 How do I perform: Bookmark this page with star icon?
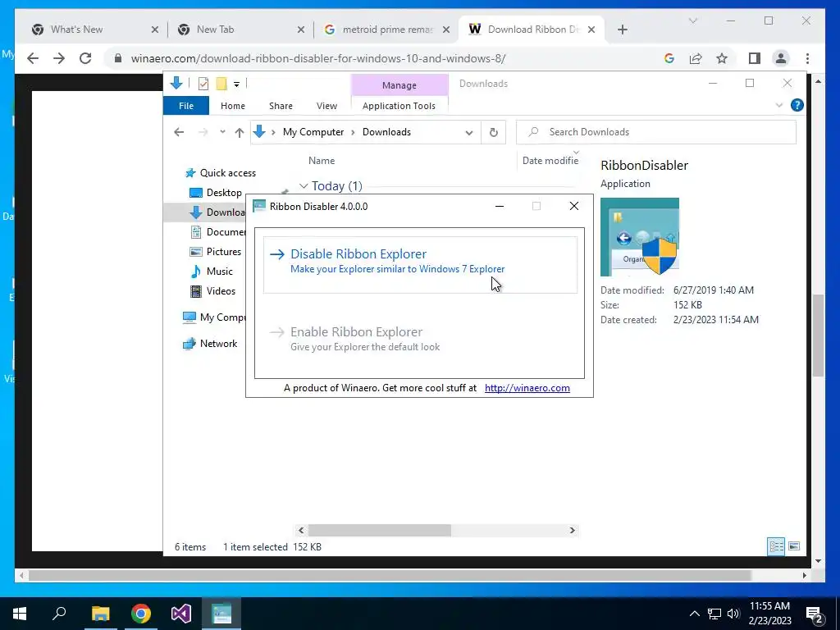(722, 58)
